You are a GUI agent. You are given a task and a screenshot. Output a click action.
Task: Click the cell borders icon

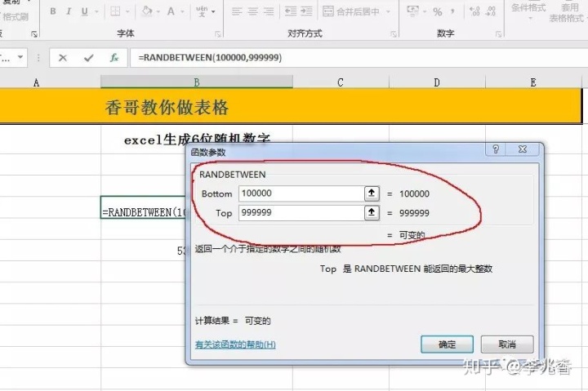tap(115, 11)
